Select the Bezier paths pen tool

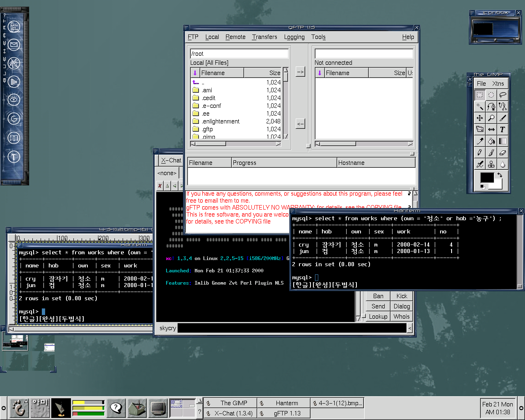click(x=491, y=106)
